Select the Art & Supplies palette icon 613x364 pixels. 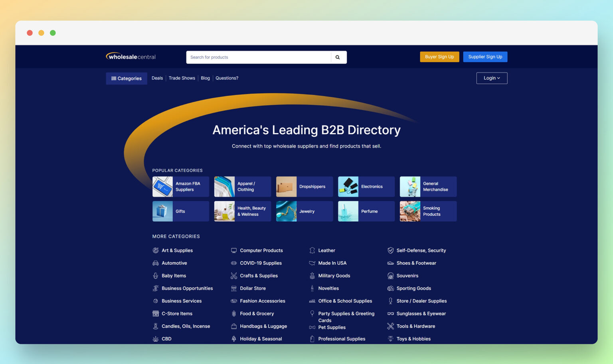click(x=156, y=250)
